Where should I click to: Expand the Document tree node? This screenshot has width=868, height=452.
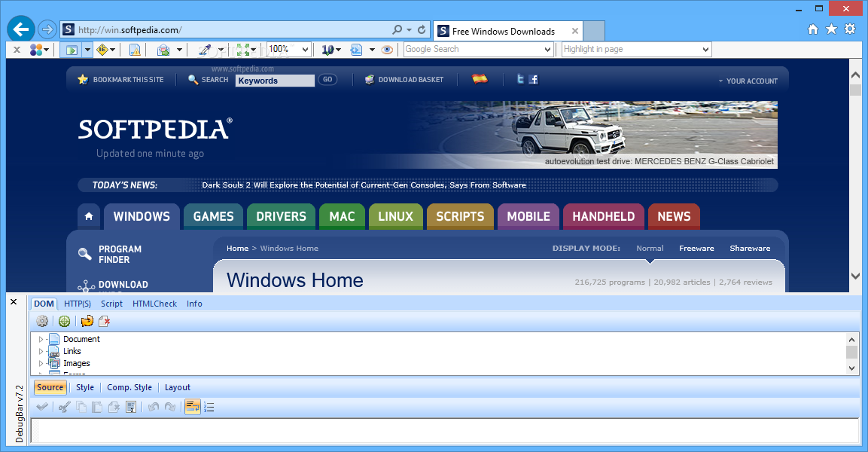pos(41,339)
